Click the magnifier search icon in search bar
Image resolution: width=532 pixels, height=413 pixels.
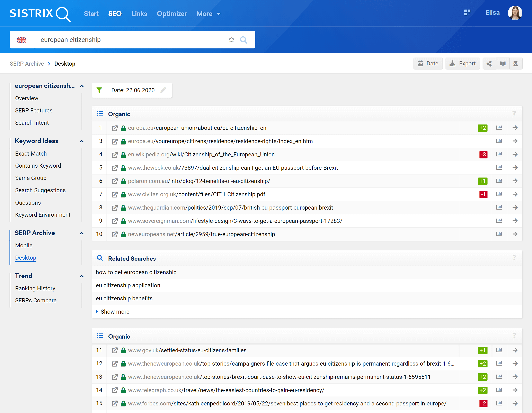click(x=243, y=40)
